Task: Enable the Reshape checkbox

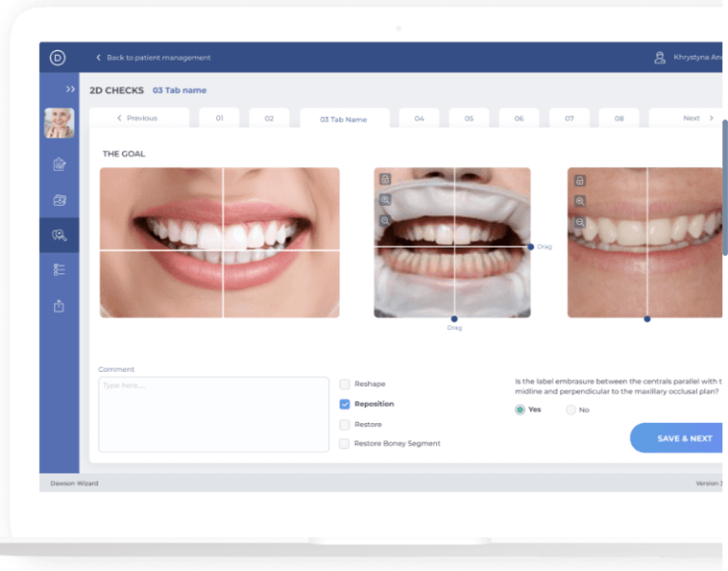Action: (345, 384)
